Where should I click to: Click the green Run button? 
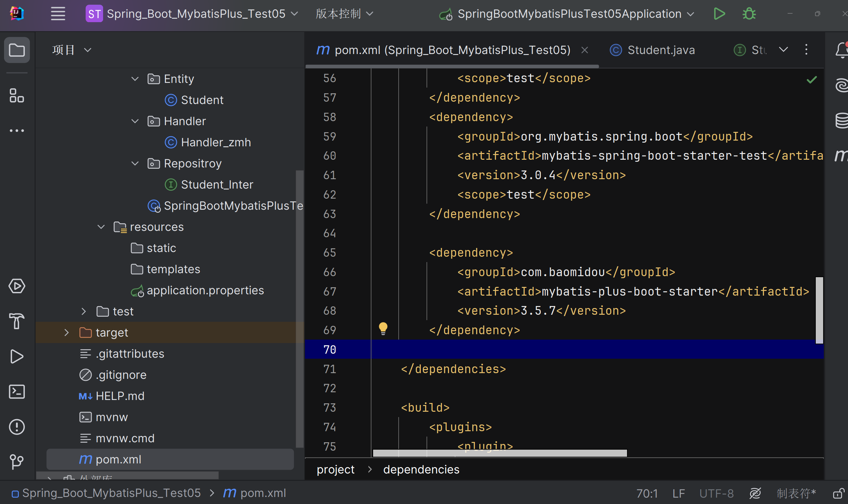click(x=719, y=14)
